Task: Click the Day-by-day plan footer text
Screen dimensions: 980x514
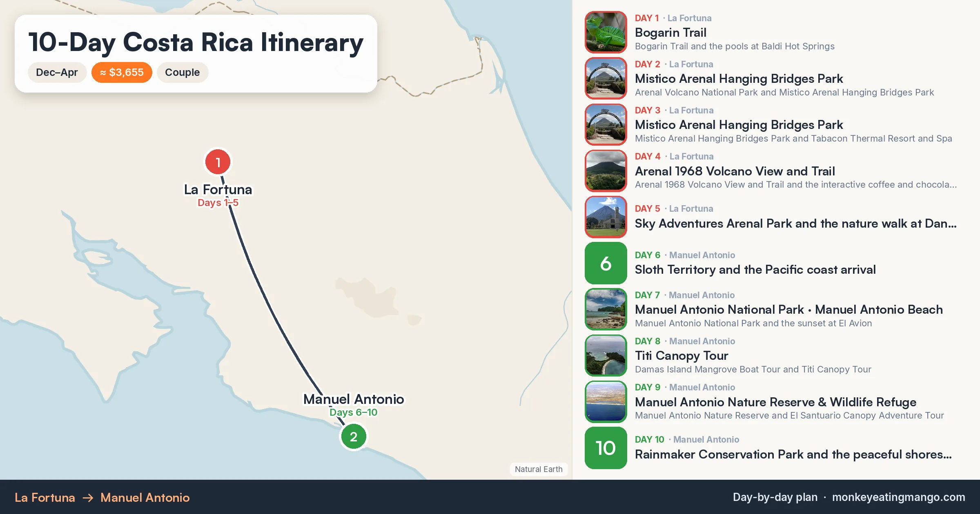Action: pyautogui.click(x=775, y=497)
